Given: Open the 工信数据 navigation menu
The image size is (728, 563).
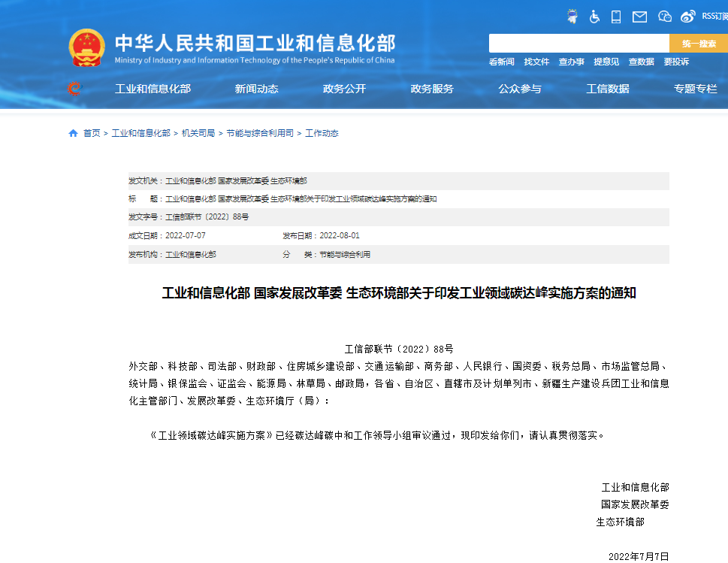Looking at the screenshot, I should (x=607, y=89).
